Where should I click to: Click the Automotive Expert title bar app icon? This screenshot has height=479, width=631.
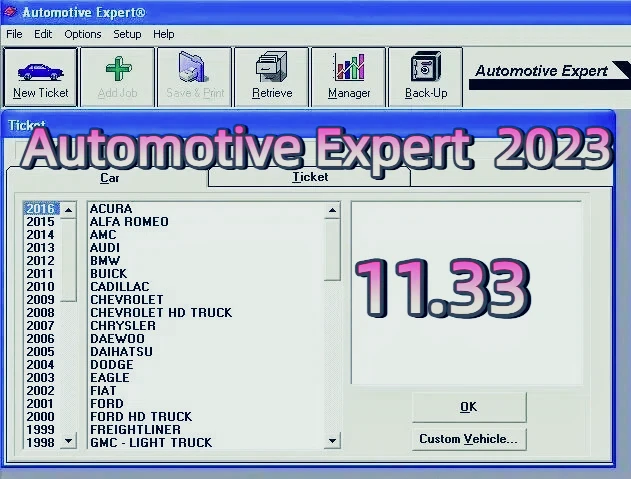[10, 12]
